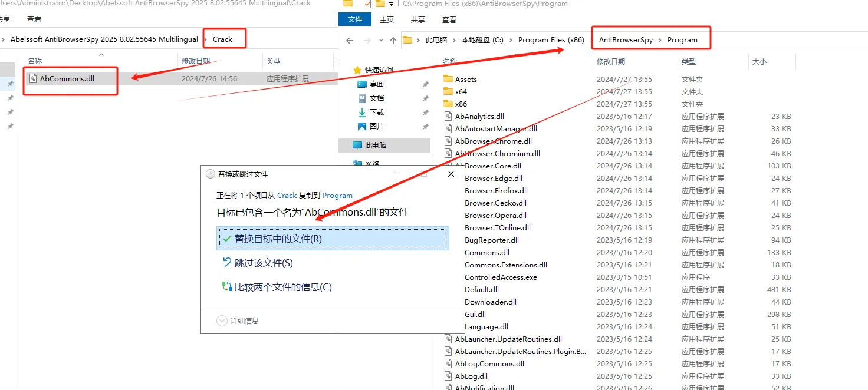
Task: Click the AbLog.Commons.dll file icon
Action: (x=448, y=363)
